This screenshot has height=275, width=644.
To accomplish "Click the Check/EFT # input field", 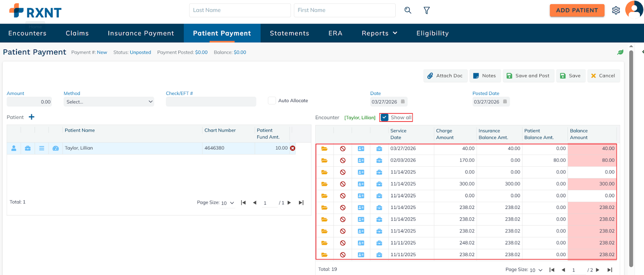I will tap(211, 102).
